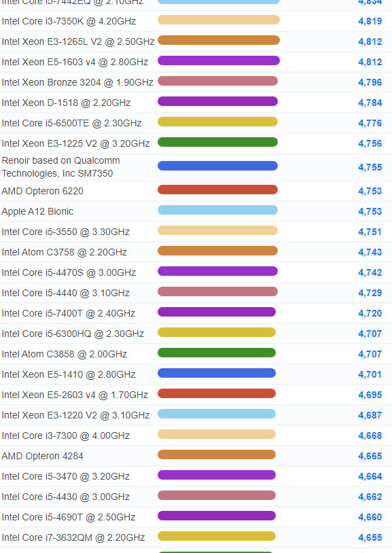Click the red bar for Xeon E5-2603 v4
The image size is (392, 553).
click(x=217, y=393)
